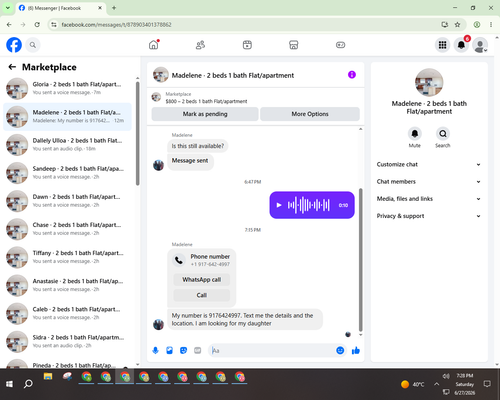
Task: Mute this conversation with the bell icon
Action: (x=415, y=134)
